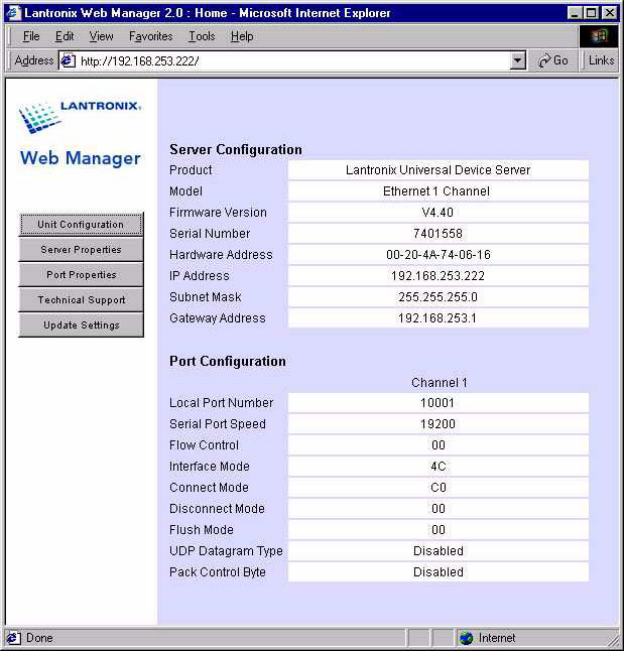624x651 pixels.
Task: Click UDP Datagram Type value Disabled
Action: click(x=438, y=551)
